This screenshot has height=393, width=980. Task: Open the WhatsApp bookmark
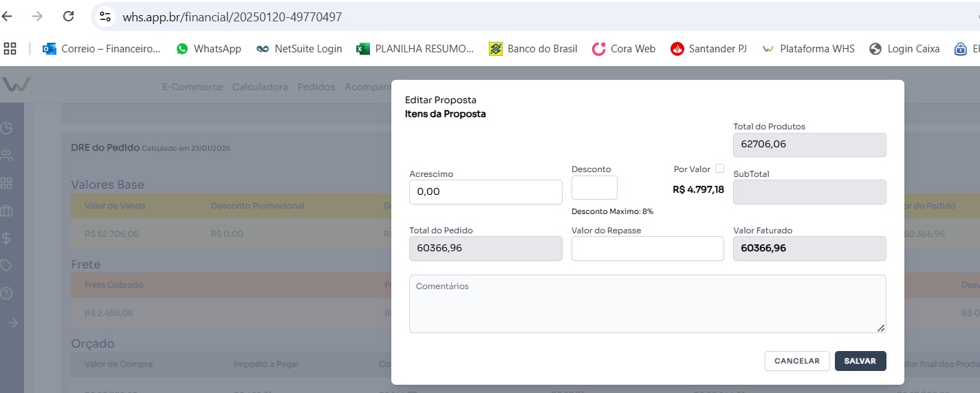[x=209, y=49]
